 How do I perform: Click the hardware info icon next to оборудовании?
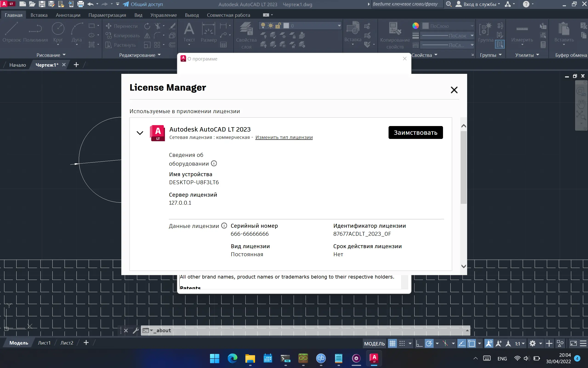(x=214, y=164)
